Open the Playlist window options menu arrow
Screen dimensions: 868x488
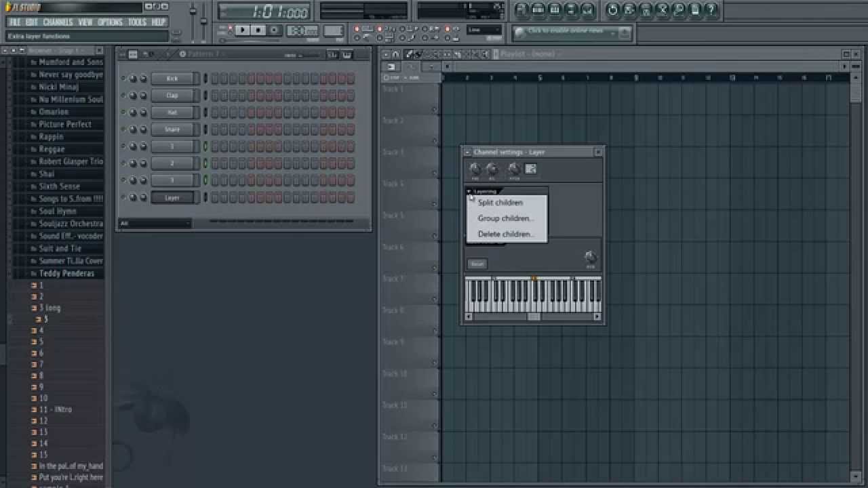[387, 54]
